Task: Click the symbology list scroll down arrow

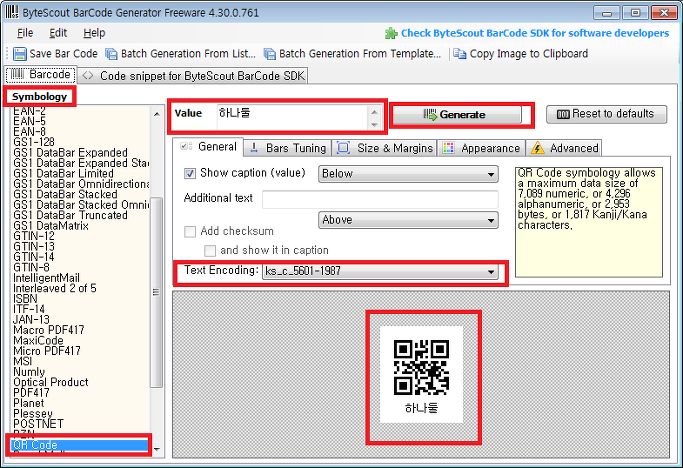Action: (x=157, y=449)
